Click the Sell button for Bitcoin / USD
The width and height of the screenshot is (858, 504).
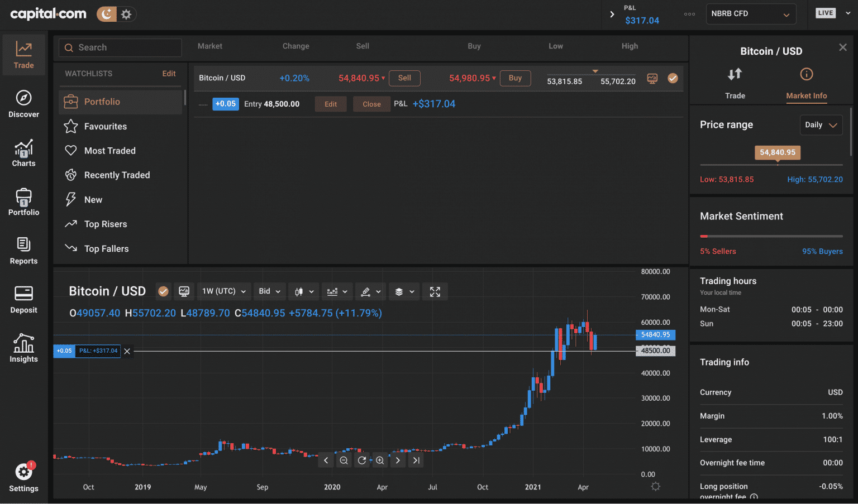pos(404,78)
